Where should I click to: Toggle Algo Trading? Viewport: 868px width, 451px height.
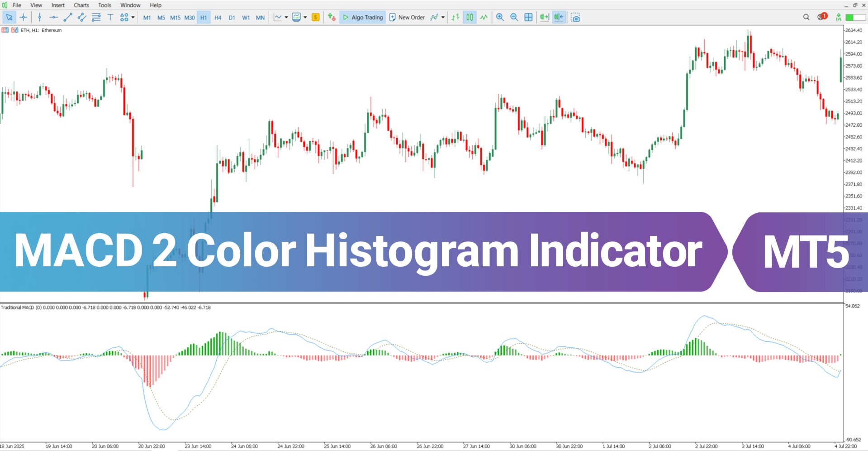pyautogui.click(x=363, y=17)
